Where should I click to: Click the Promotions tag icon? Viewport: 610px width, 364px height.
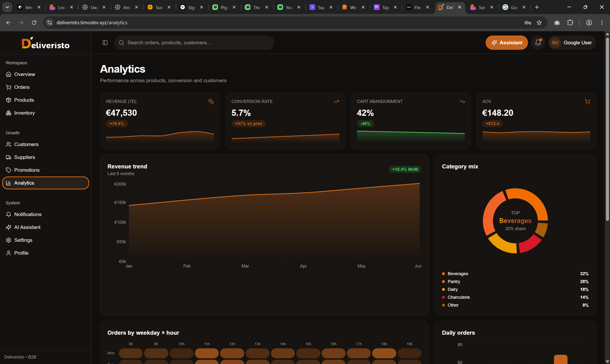(x=9, y=170)
